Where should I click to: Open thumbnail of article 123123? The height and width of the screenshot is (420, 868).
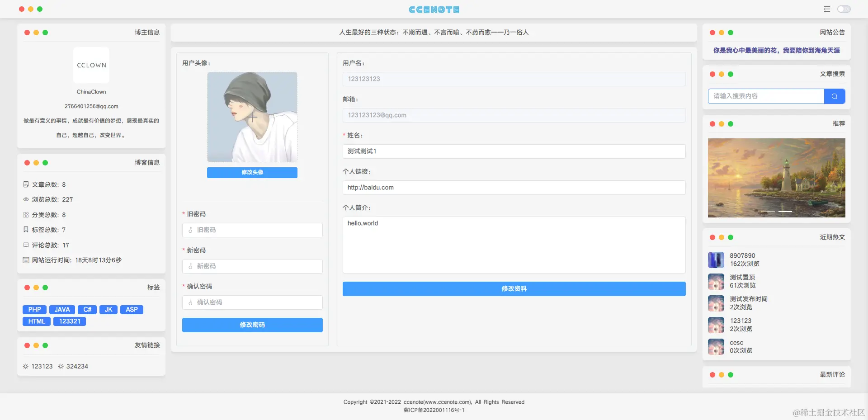click(716, 325)
